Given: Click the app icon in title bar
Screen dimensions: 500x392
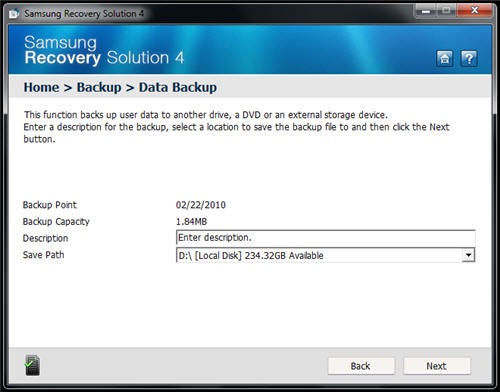Looking at the screenshot, I should point(14,14).
